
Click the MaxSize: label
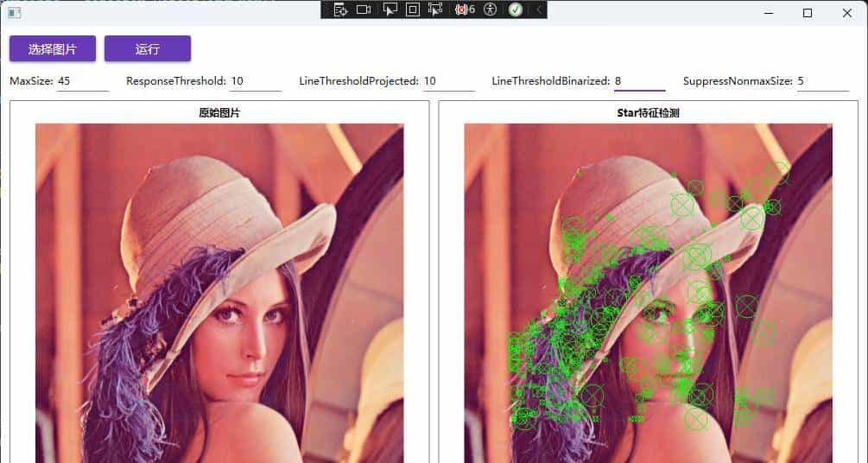pos(32,81)
